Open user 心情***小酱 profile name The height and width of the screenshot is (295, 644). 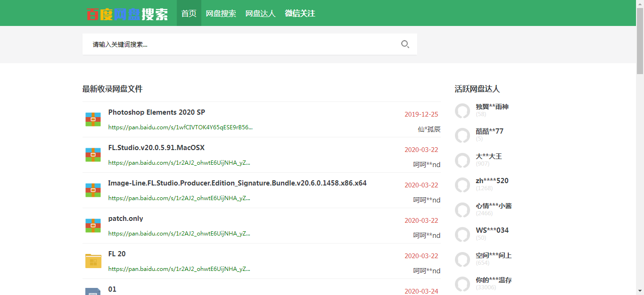click(x=494, y=206)
